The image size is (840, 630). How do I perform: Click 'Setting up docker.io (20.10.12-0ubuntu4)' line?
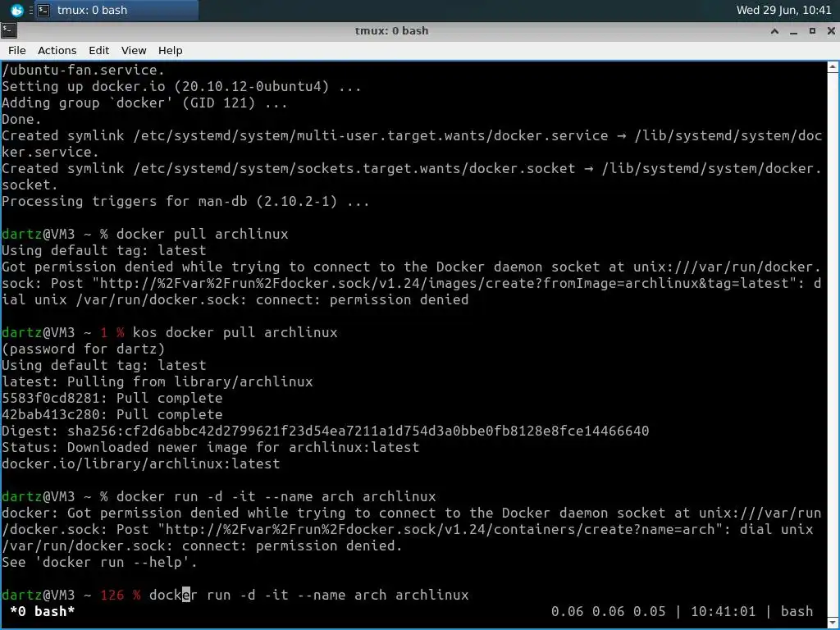point(181,86)
